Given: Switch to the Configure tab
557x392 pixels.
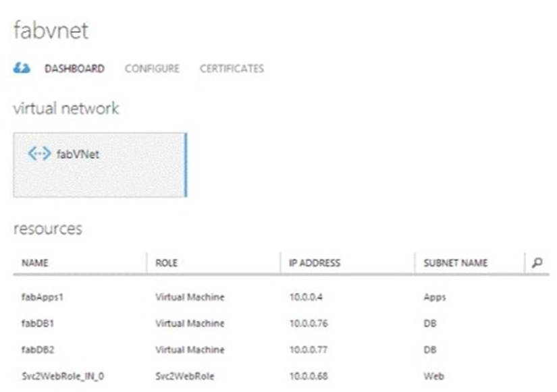Looking at the screenshot, I should click(x=152, y=68).
